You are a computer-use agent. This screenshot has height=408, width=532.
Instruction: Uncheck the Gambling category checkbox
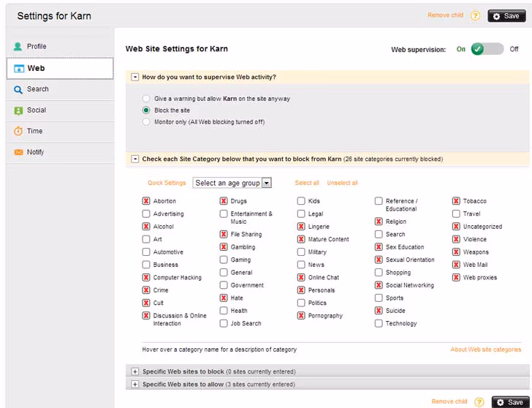click(224, 247)
